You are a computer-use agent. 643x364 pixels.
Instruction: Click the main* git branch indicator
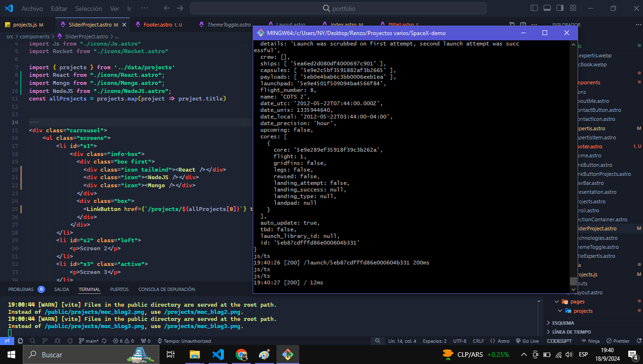pyautogui.click(x=89, y=341)
